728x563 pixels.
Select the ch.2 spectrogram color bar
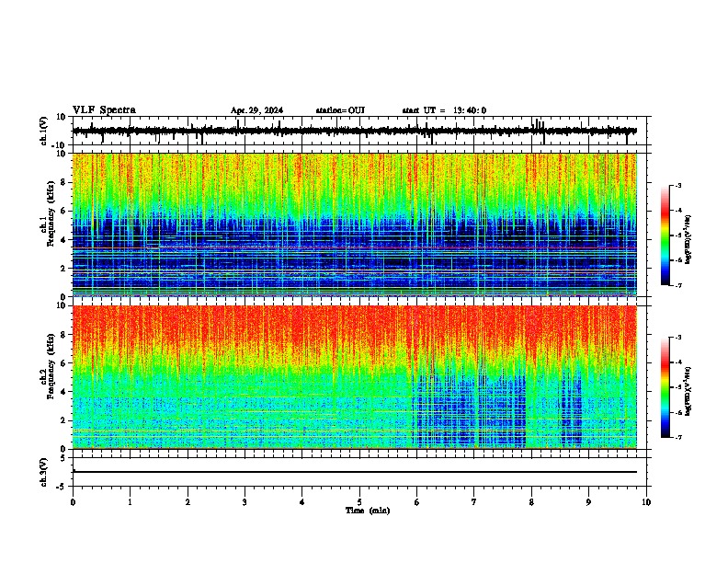pyautogui.click(x=665, y=387)
